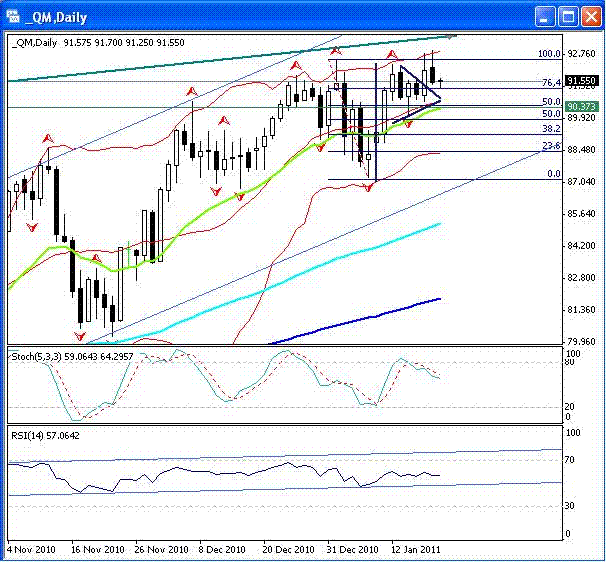
Task: Maximize the _QM,Daily chart window
Action: (x=568, y=17)
